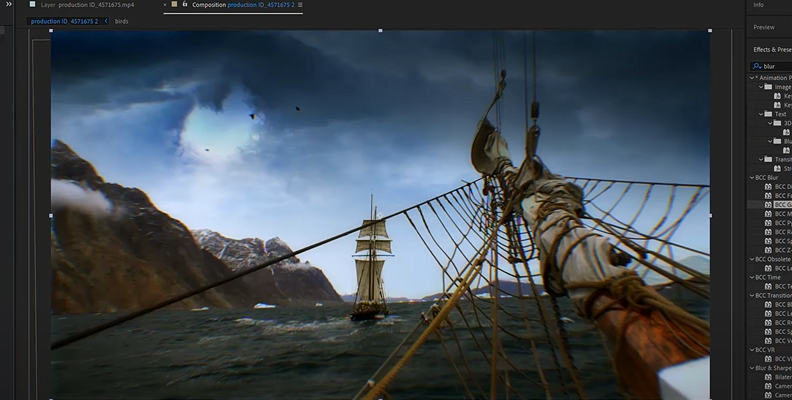Select BCC Sp effect under BCC Transitions
This screenshot has width=792, height=400.
click(x=782, y=332)
